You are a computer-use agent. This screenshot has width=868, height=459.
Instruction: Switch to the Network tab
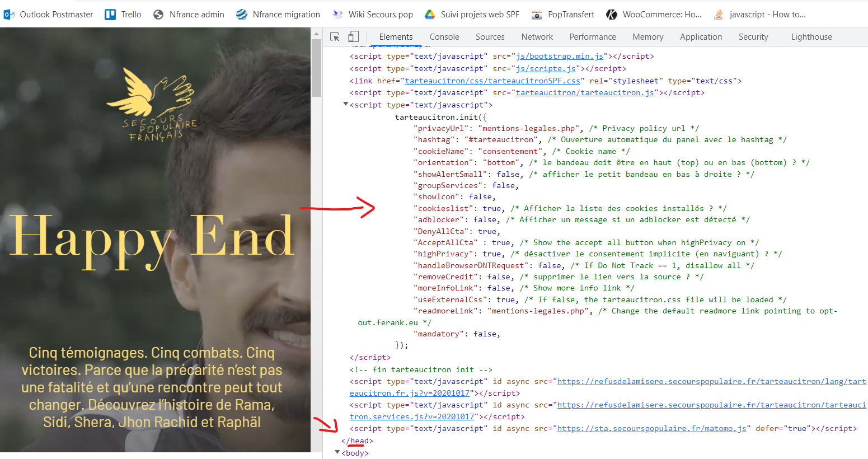(537, 37)
